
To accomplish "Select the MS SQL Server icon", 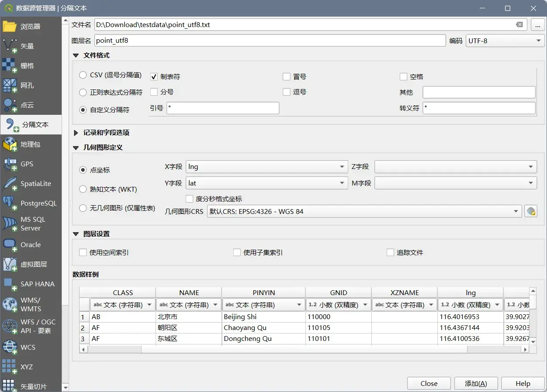I will pyautogui.click(x=10, y=224).
